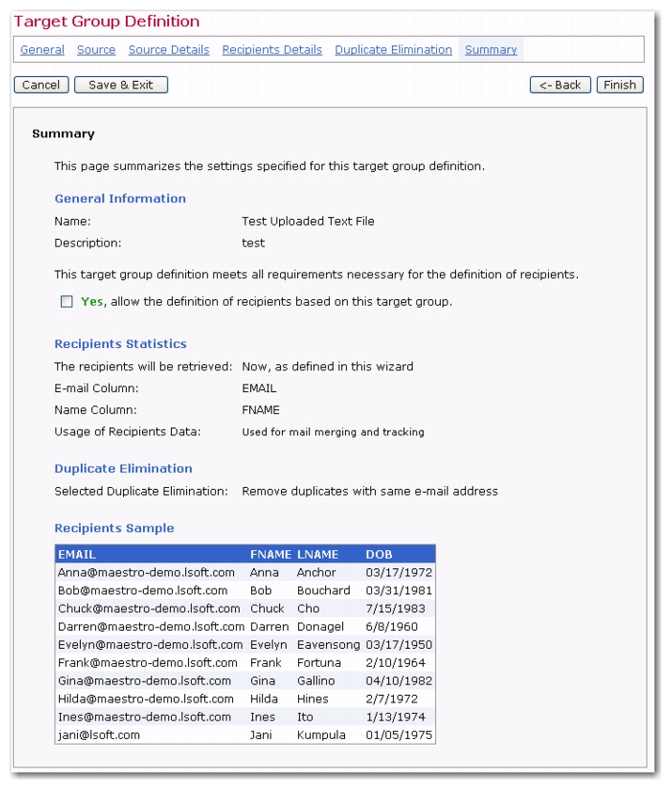
Task: Click the date 1/13/1974
Action: coord(396,718)
